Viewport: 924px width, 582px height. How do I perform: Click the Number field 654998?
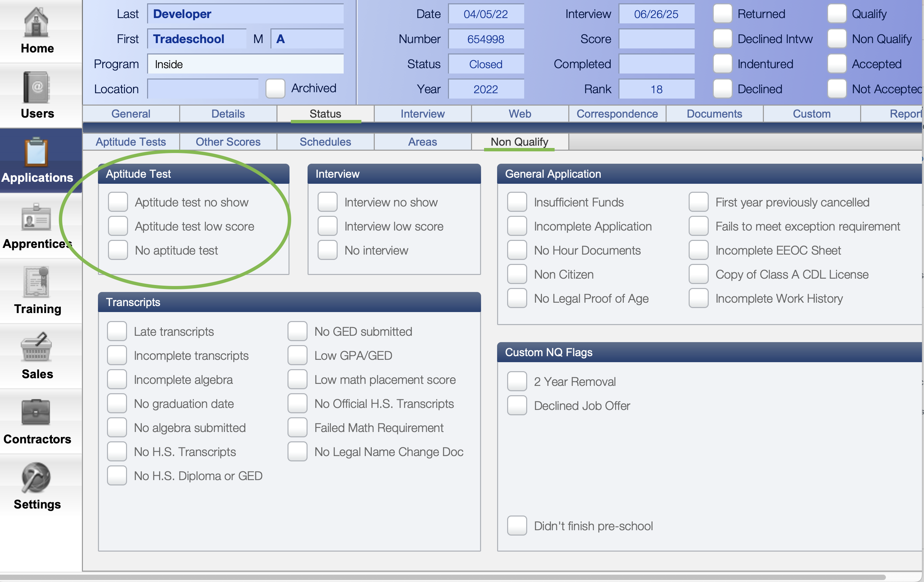point(486,39)
